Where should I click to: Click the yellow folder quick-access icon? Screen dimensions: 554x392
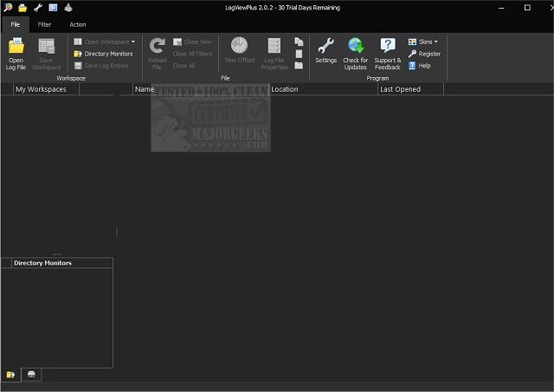pos(23,8)
